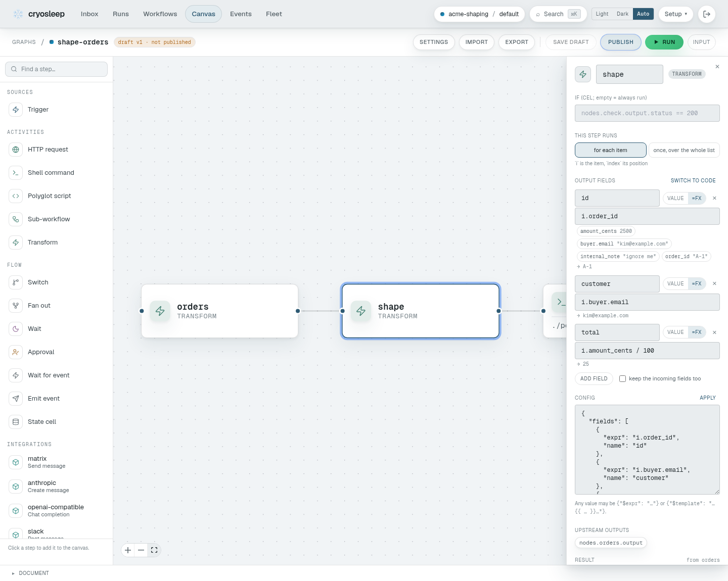The image size is (728, 581).
Task: Click the transform icon on orders node
Action: (160, 311)
